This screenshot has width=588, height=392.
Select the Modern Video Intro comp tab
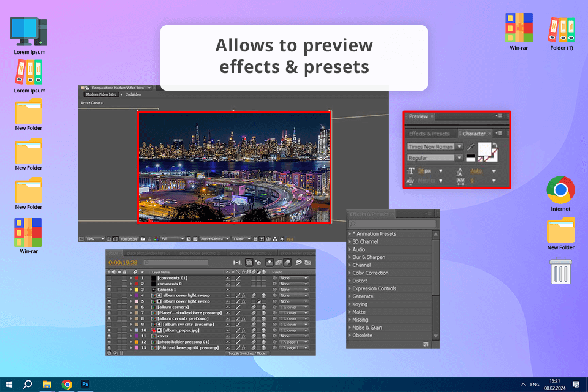tap(101, 94)
